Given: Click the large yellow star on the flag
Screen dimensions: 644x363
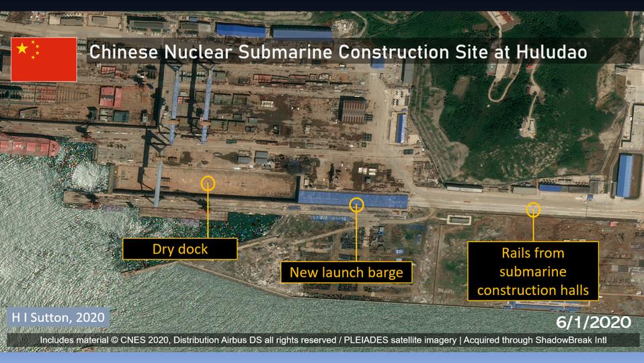Looking at the screenshot, I should (23, 48).
